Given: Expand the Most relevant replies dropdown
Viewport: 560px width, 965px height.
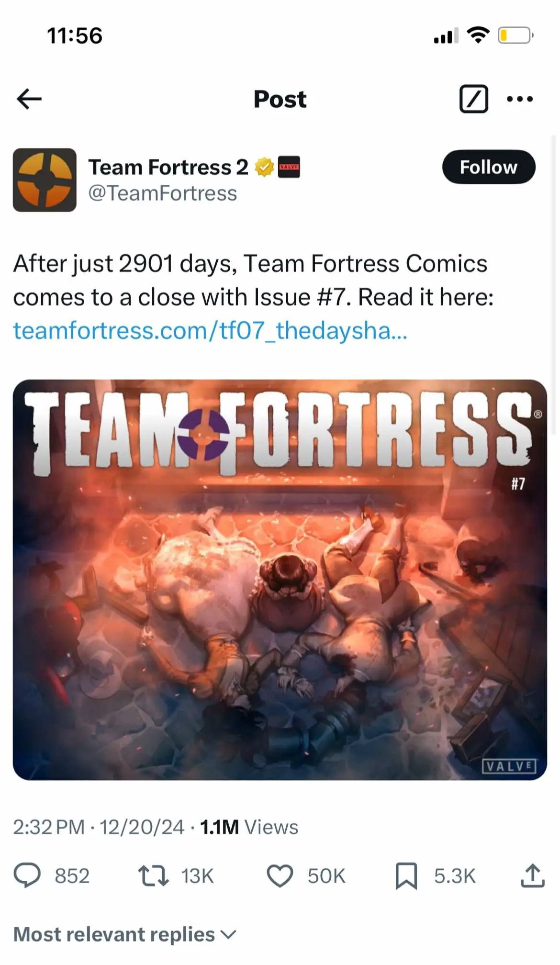Looking at the screenshot, I should point(125,934).
